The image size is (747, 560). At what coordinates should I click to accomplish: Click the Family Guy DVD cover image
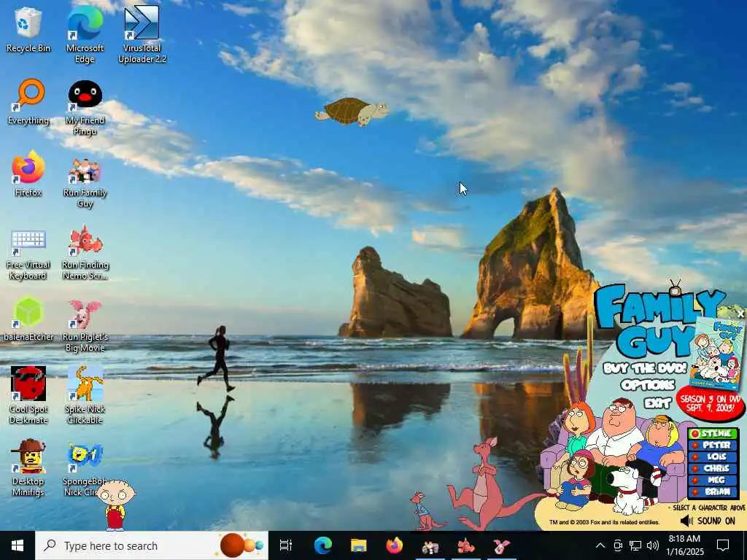pos(719,355)
